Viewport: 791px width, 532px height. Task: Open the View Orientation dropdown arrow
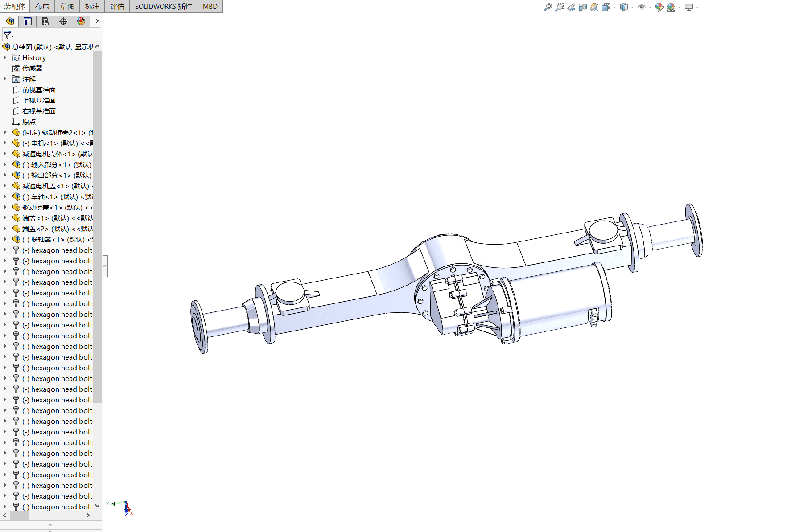[x=614, y=7]
